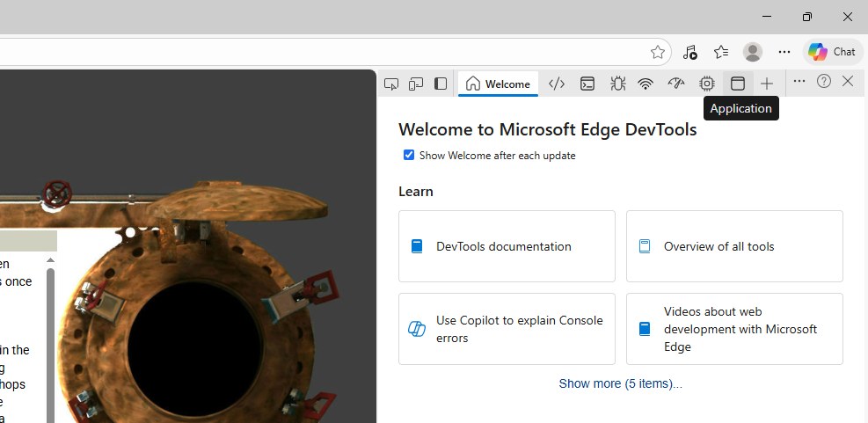Screen dimensions: 868x423
Task: Open the Sources bug icon
Action: point(616,84)
